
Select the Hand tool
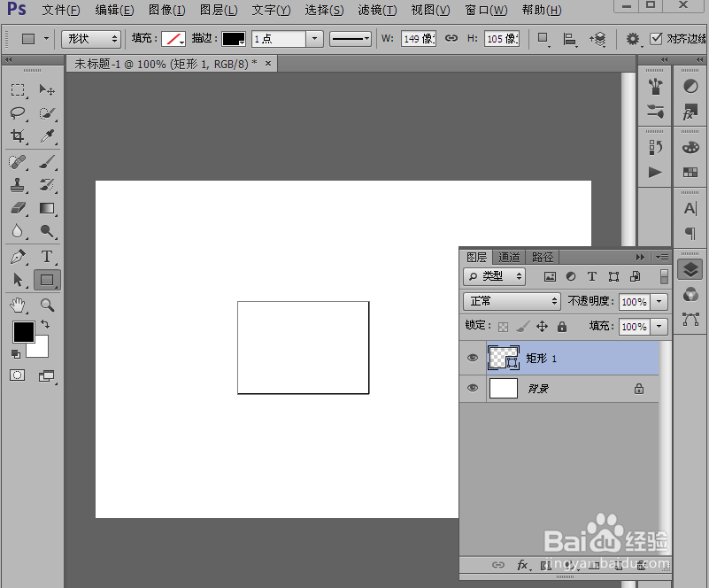[x=18, y=306]
